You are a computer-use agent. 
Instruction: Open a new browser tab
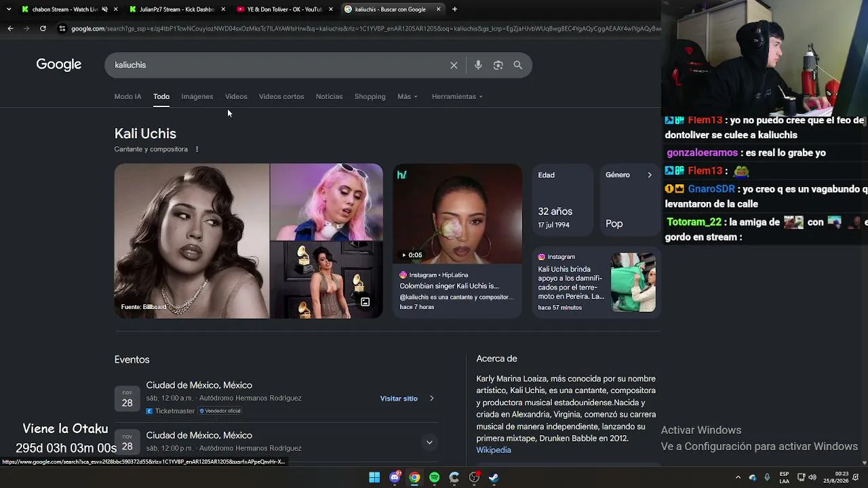click(454, 9)
